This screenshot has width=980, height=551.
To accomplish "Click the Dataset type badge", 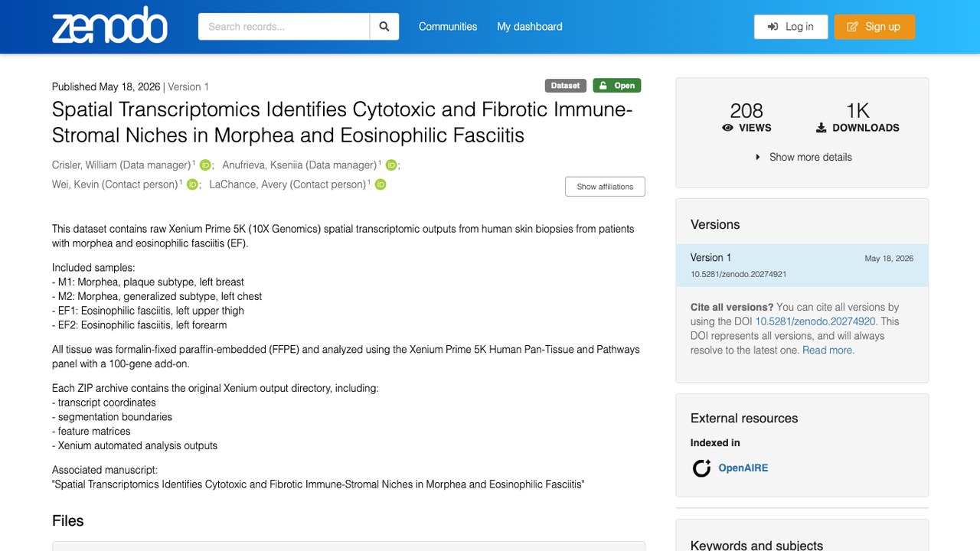I will pos(566,86).
